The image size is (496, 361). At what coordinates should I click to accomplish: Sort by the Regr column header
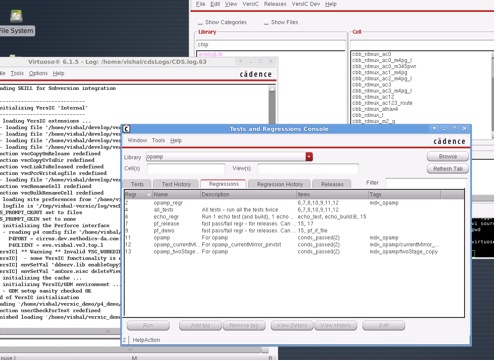point(138,194)
